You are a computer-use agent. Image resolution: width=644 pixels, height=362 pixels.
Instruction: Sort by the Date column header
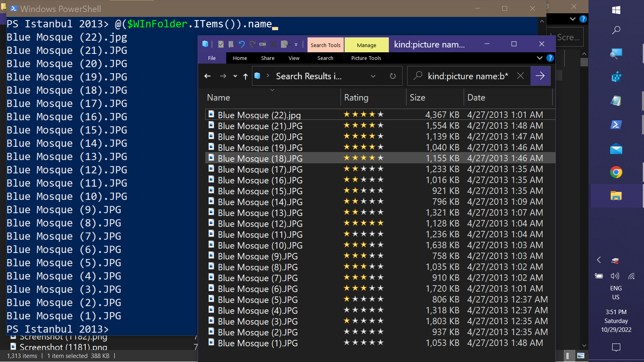508,98
